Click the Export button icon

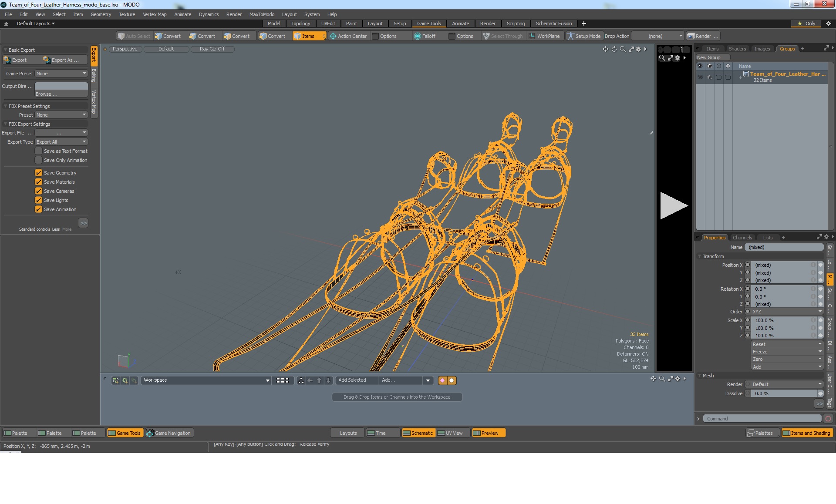[x=7, y=60]
